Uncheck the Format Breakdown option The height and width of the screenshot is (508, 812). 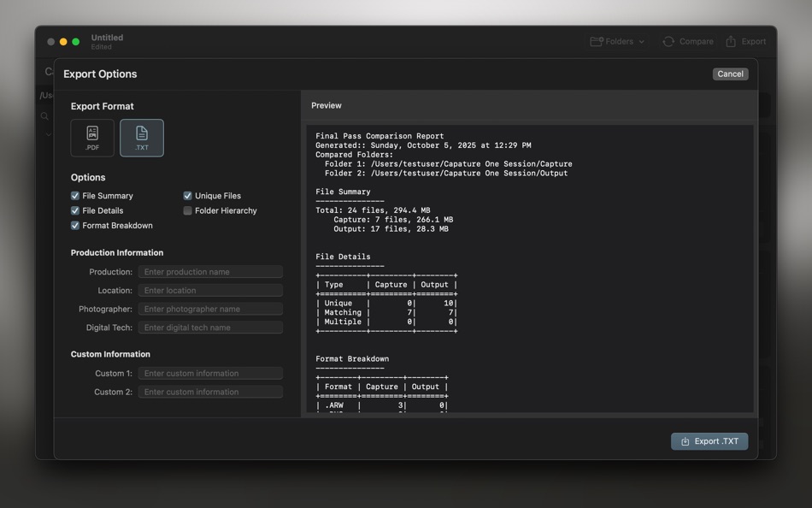75,225
